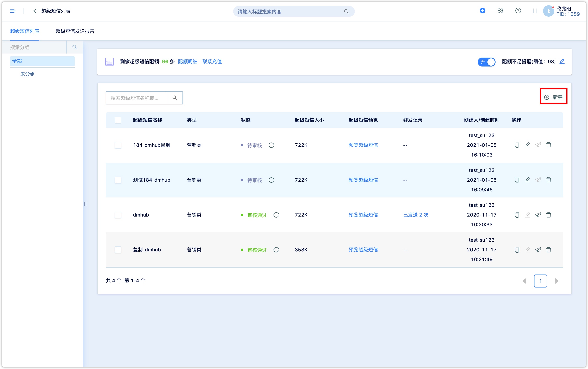Open the 已发送 2 次 record link

(x=416, y=215)
